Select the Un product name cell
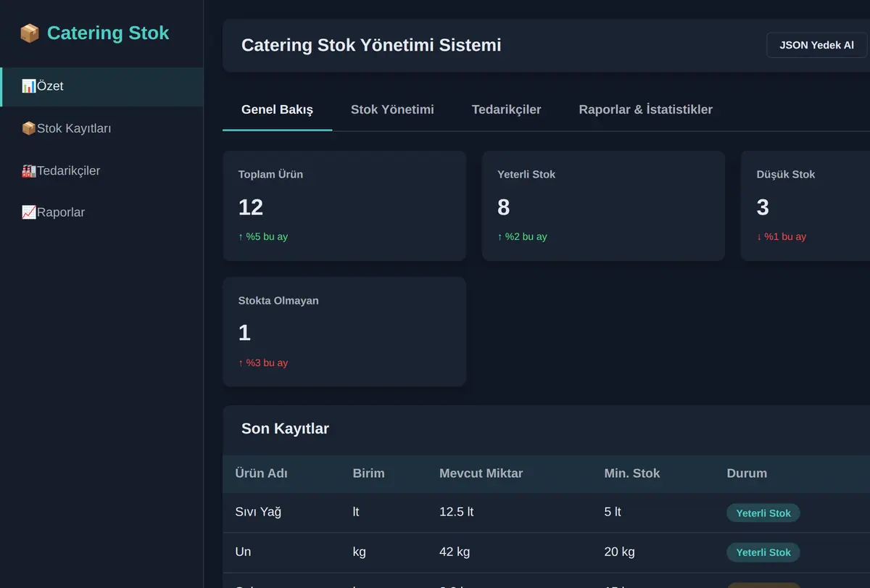 243,552
